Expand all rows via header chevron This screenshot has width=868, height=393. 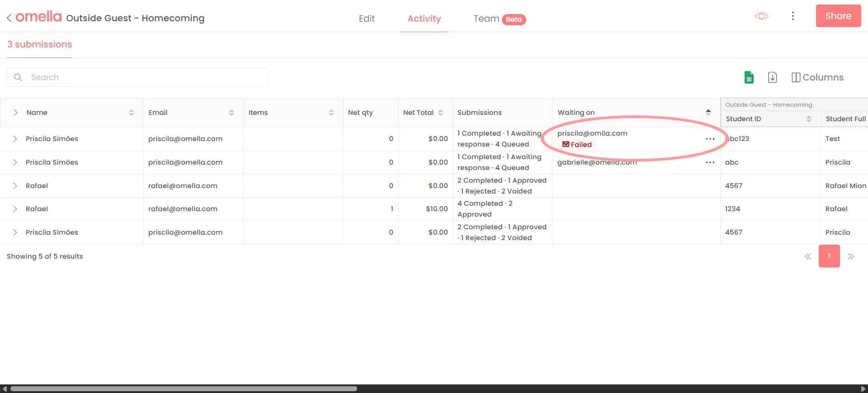click(x=15, y=113)
